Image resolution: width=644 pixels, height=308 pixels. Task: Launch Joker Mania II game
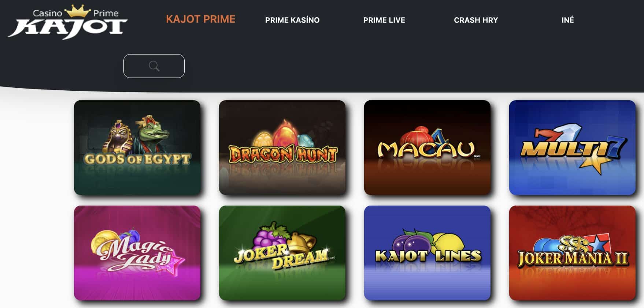572,253
